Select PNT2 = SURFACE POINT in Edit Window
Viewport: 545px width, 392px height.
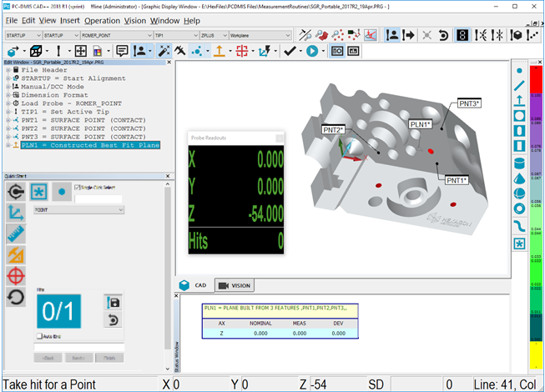82,127
